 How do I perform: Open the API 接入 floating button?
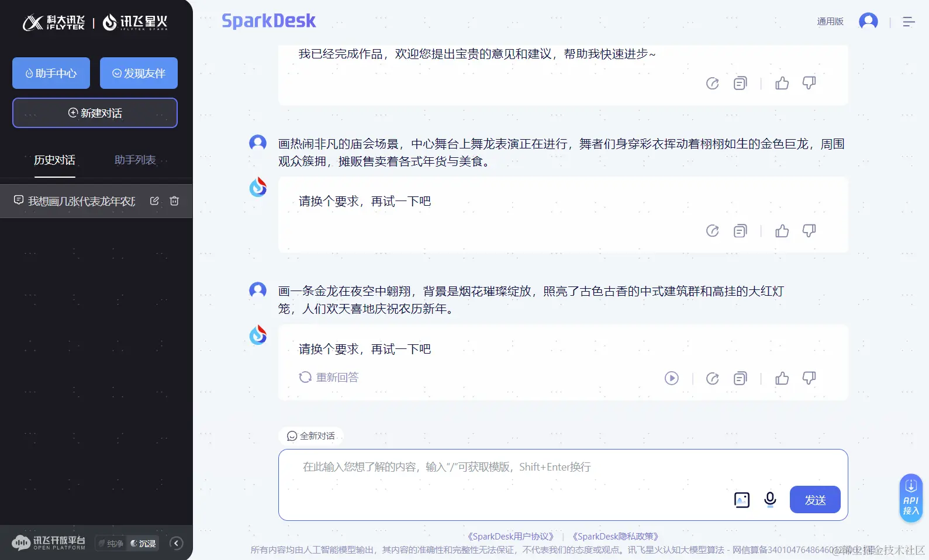coord(911,498)
